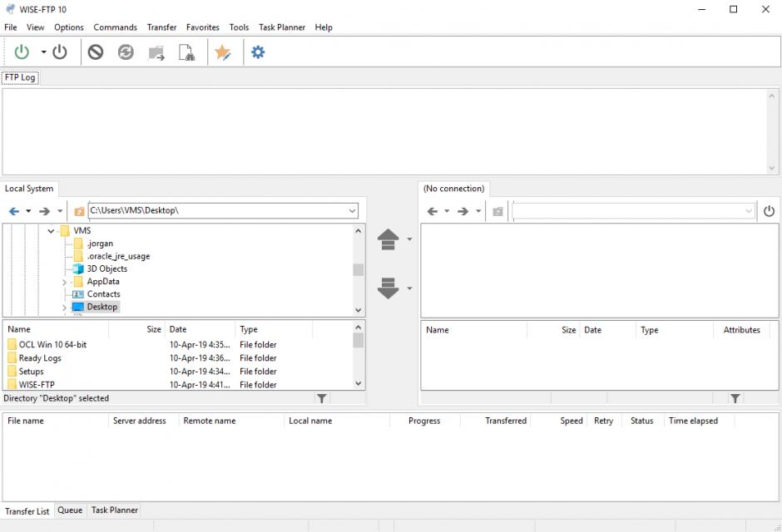Click the remote pane filter funnel icon
This screenshot has height=532, width=782.
click(735, 398)
